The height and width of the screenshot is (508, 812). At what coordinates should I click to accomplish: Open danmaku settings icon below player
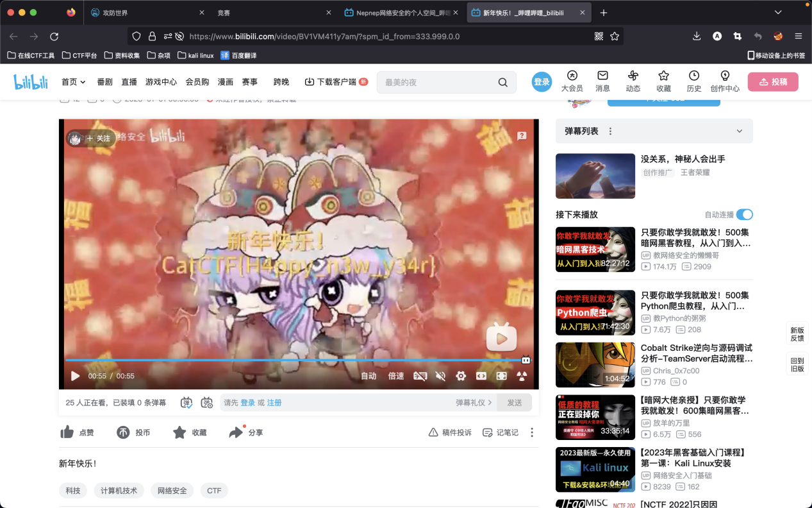click(x=207, y=403)
